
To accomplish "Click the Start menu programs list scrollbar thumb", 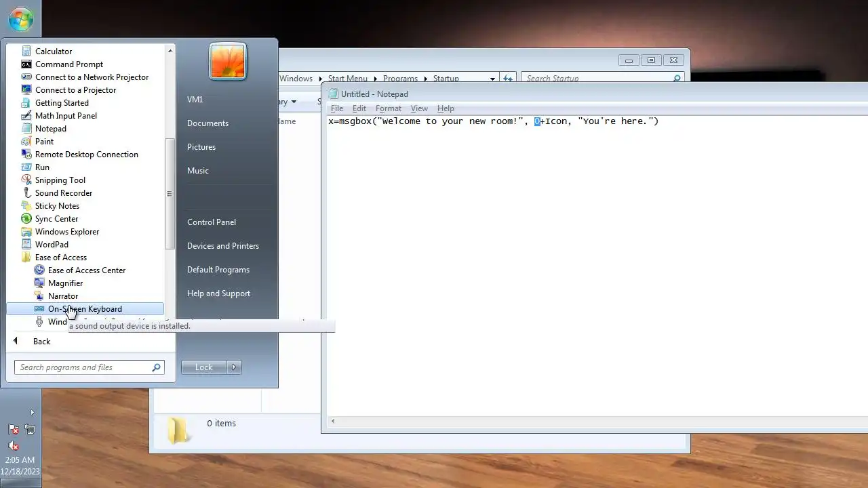I will click(x=169, y=193).
